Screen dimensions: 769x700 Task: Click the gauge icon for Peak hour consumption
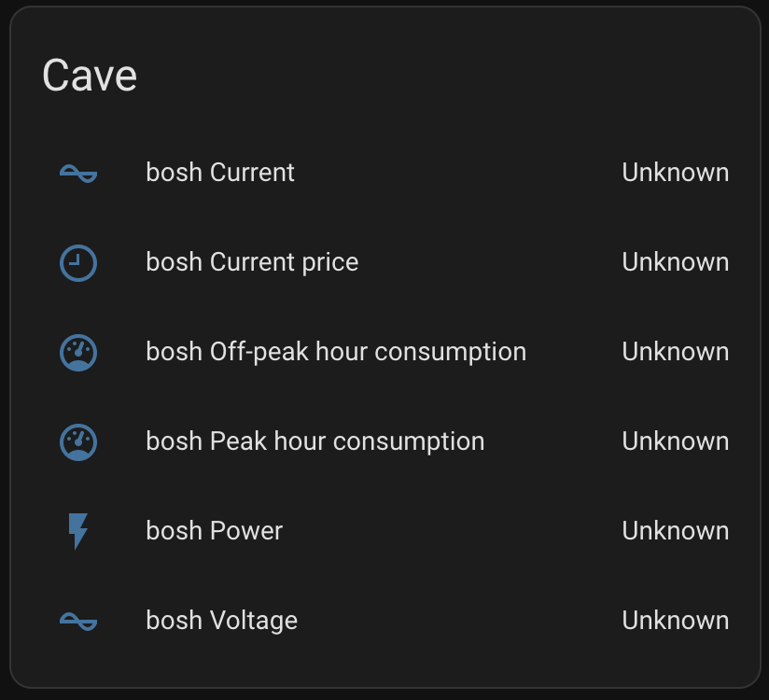78,442
